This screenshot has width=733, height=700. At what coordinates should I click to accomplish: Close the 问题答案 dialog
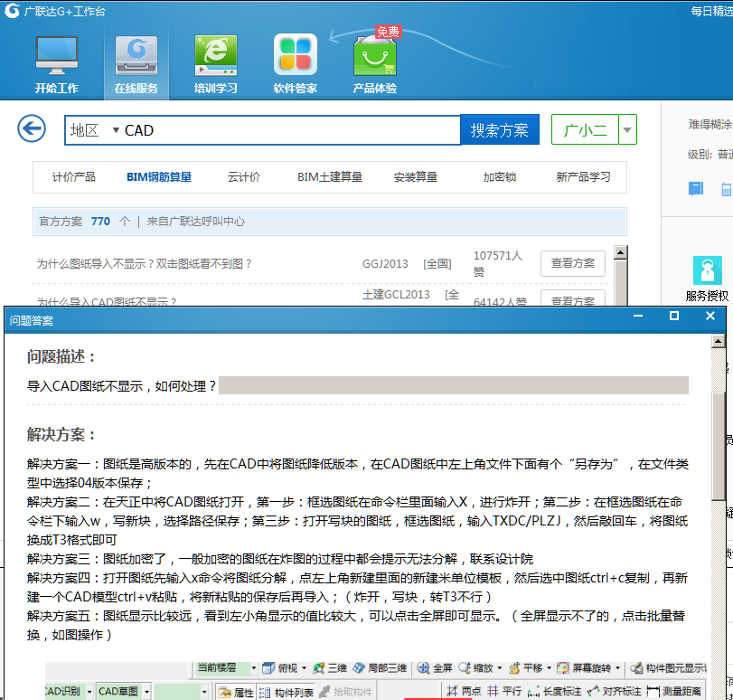[710, 316]
